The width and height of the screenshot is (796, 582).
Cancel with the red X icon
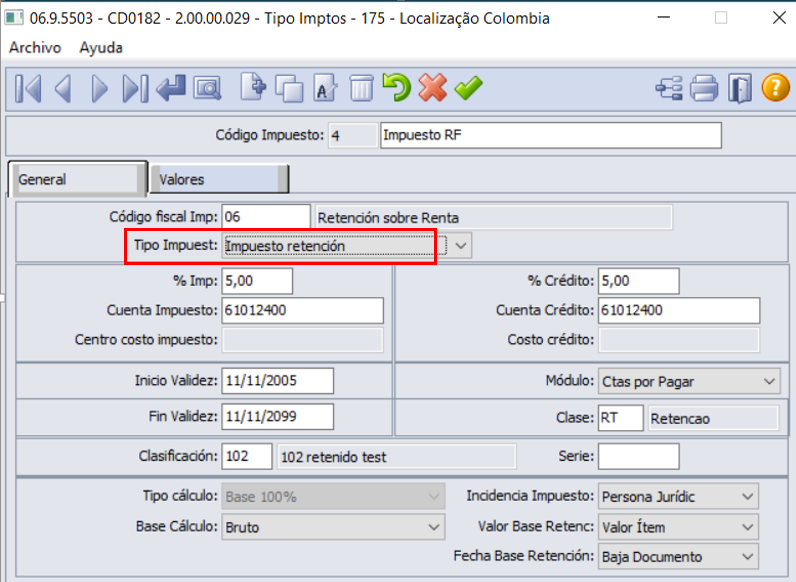click(433, 87)
